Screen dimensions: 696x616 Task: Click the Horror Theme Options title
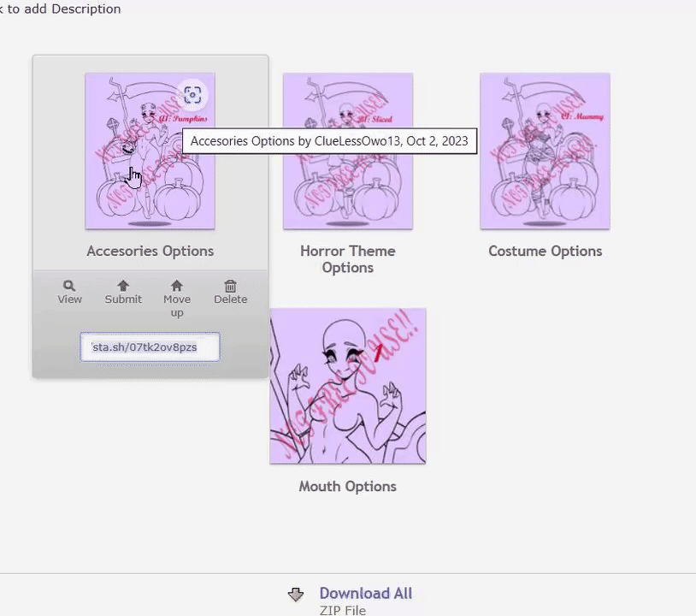(348, 259)
